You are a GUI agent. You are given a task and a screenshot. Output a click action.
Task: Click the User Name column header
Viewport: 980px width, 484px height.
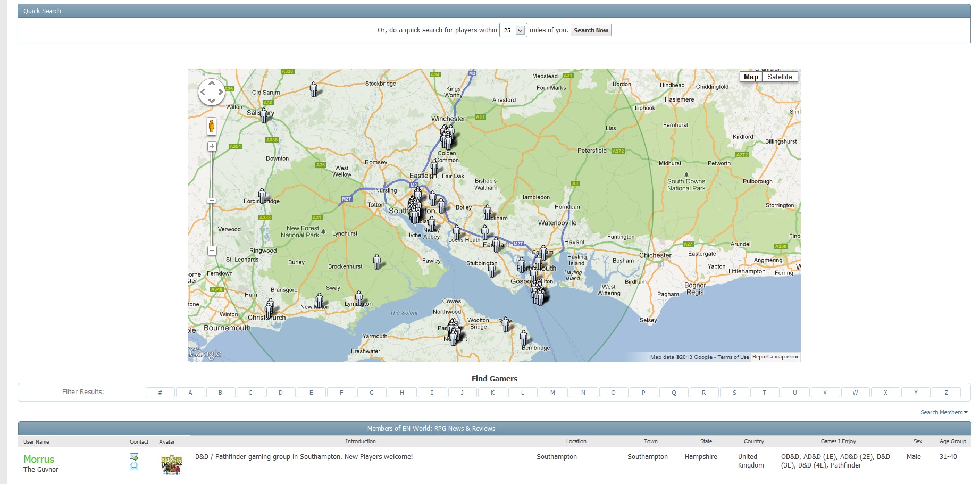(36, 442)
